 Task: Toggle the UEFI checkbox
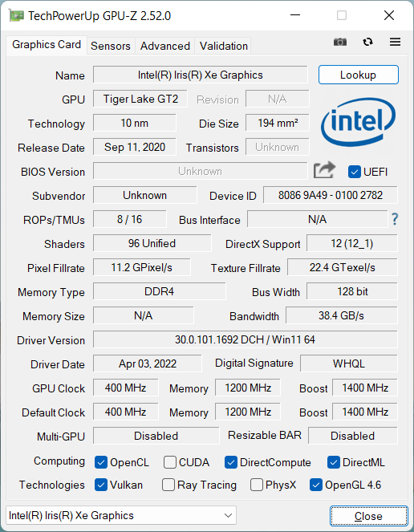pos(355,172)
